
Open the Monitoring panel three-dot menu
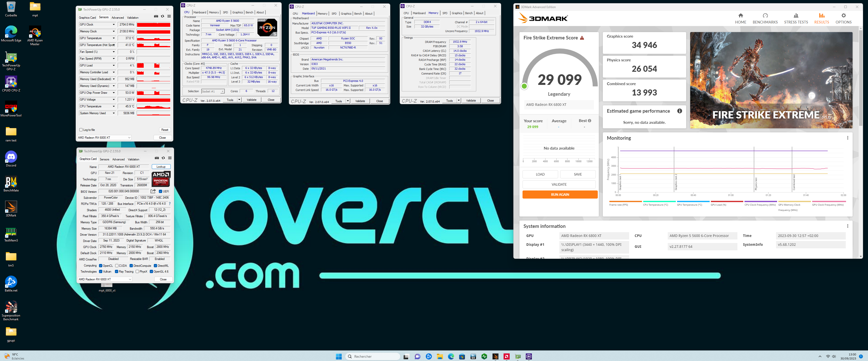(848, 138)
